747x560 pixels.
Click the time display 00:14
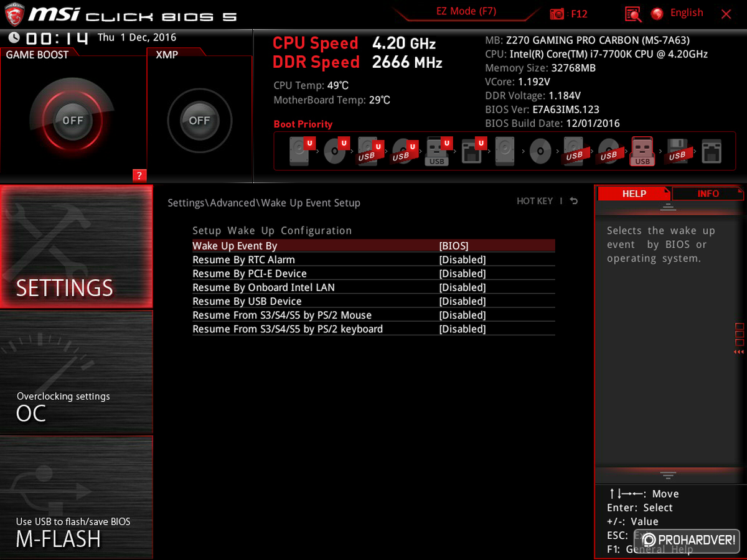click(x=57, y=39)
